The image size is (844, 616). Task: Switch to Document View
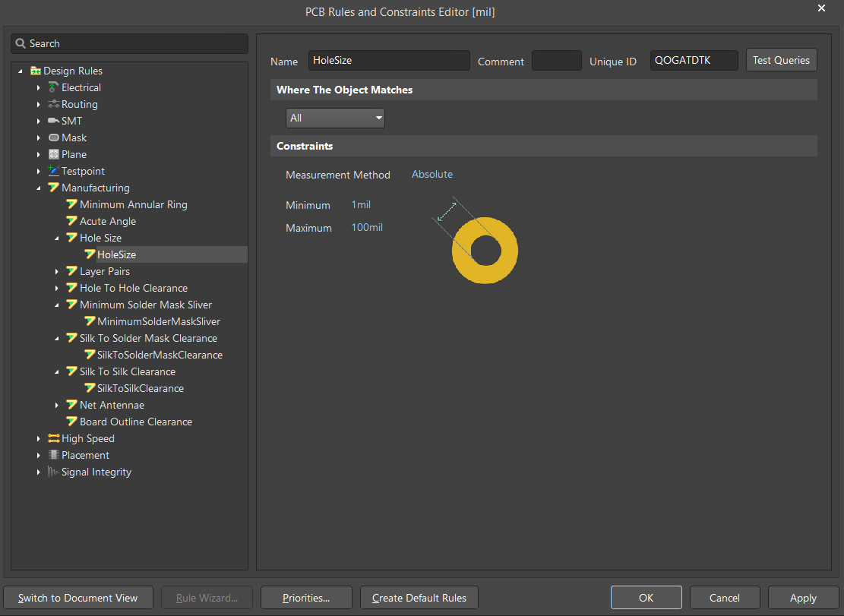pos(78,598)
